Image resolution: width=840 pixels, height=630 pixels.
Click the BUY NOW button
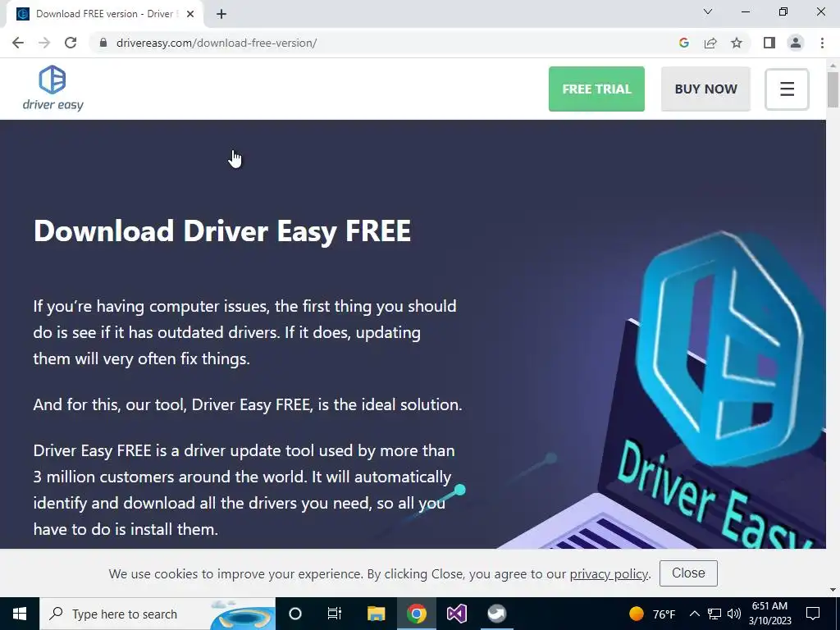point(705,89)
